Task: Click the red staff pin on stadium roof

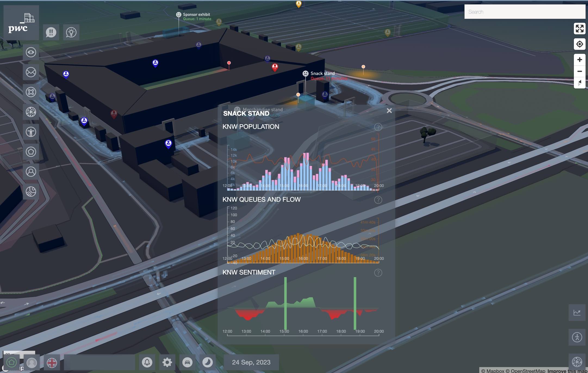Action: tap(275, 67)
